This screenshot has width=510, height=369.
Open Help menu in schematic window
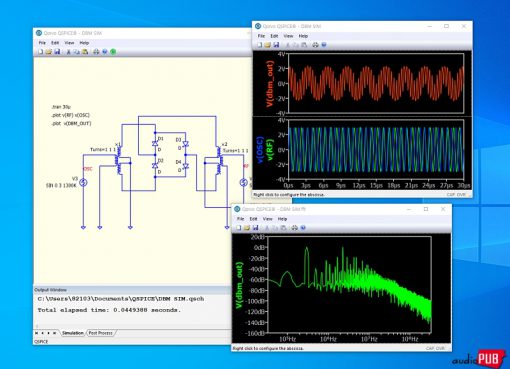pos(84,43)
